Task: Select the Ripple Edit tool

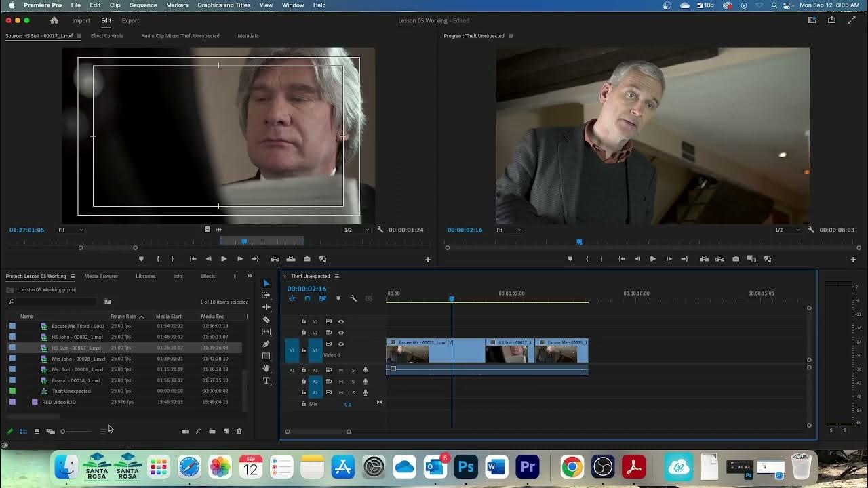Action: [266, 307]
